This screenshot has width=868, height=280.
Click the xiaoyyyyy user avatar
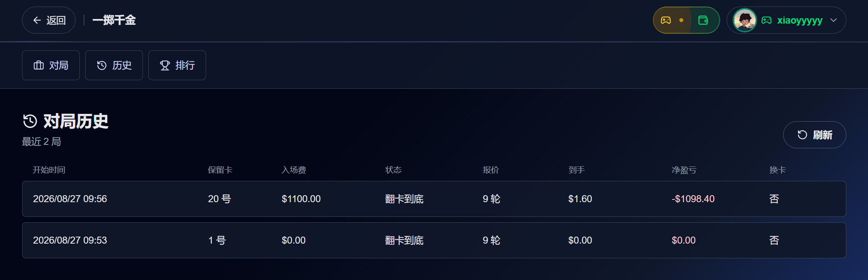(x=744, y=20)
